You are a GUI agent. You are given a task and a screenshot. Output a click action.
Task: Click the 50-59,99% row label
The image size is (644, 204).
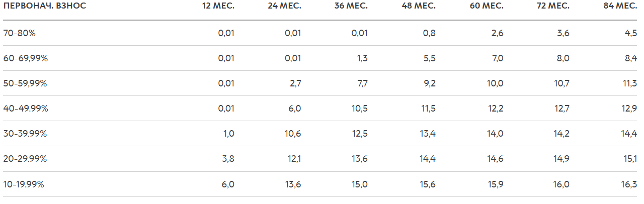click(x=25, y=83)
